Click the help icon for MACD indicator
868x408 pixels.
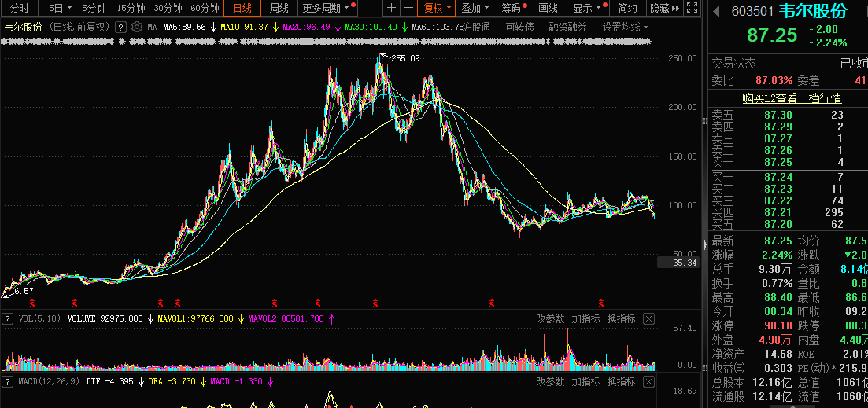[x=7, y=381]
